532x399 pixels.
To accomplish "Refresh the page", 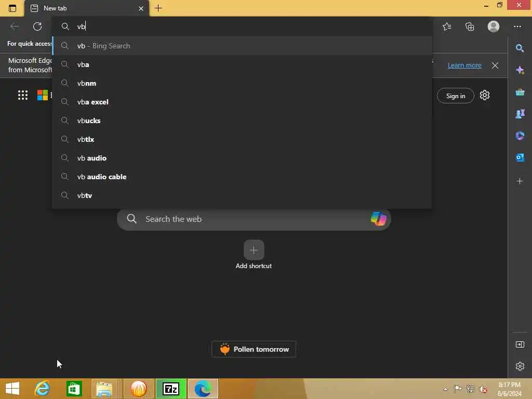I will point(37,26).
